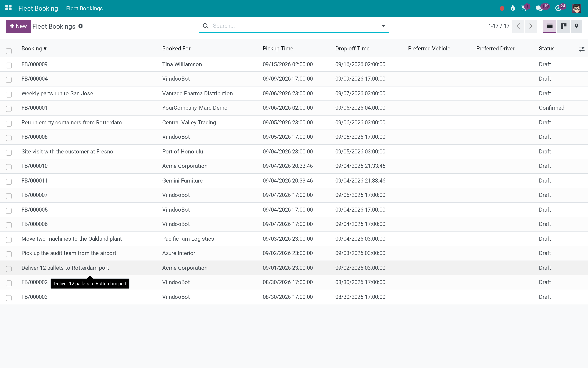Select the FB/000001 row checkbox
The image size is (588, 368).
pos(9,109)
